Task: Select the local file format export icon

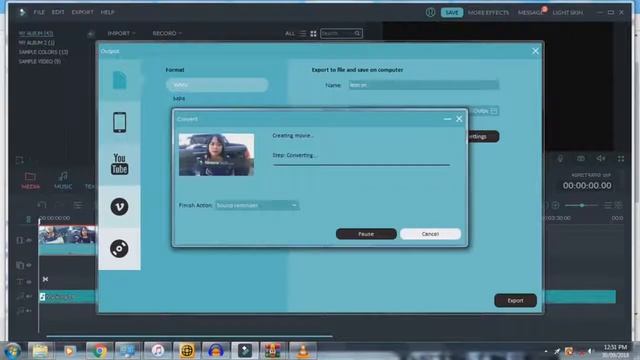Action: click(x=119, y=80)
